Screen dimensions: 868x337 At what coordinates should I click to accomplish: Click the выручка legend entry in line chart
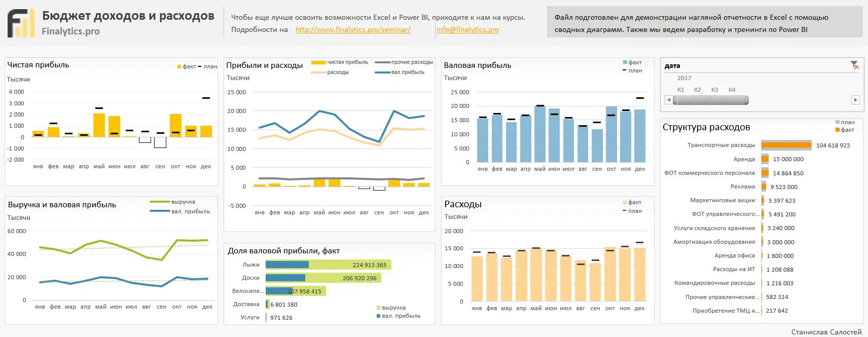pos(172,202)
